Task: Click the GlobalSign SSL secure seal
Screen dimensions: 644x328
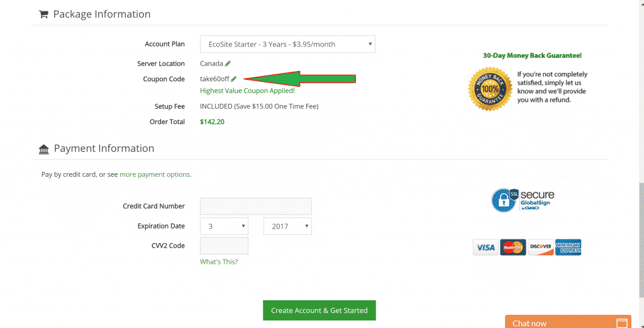Action: pos(523,200)
